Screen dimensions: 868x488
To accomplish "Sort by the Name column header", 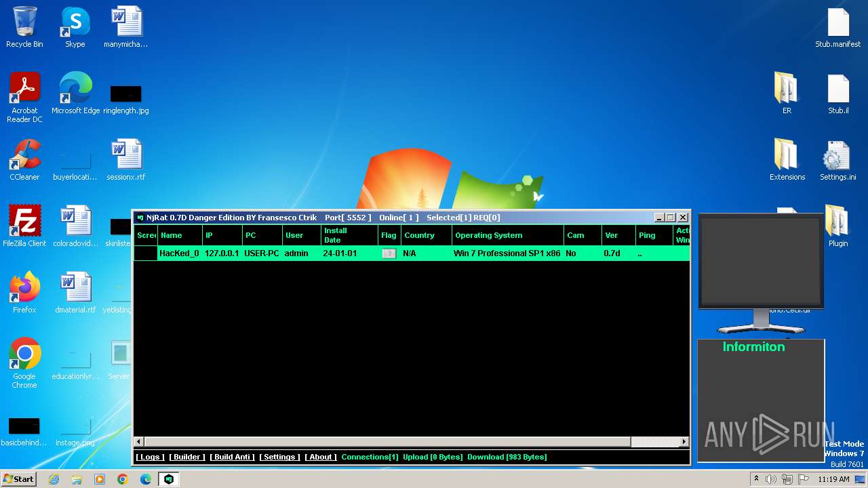I will pyautogui.click(x=180, y=235).
